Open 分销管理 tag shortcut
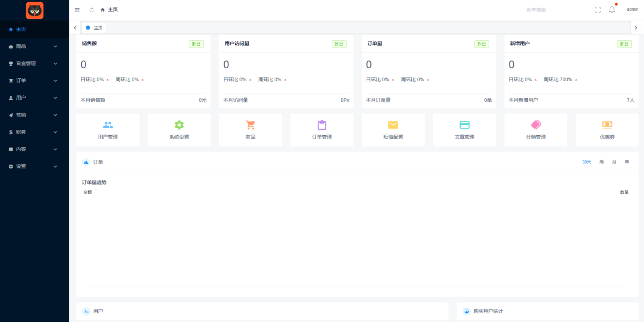Screen dimensions: 644x322 point(535,130)
